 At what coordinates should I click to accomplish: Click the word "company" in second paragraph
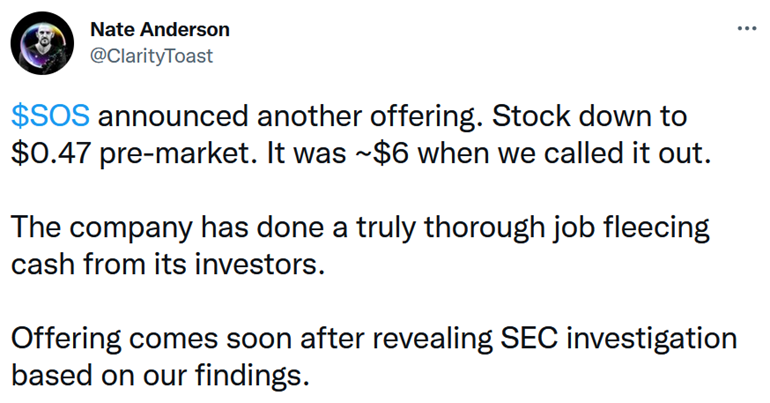pos(131,229)
